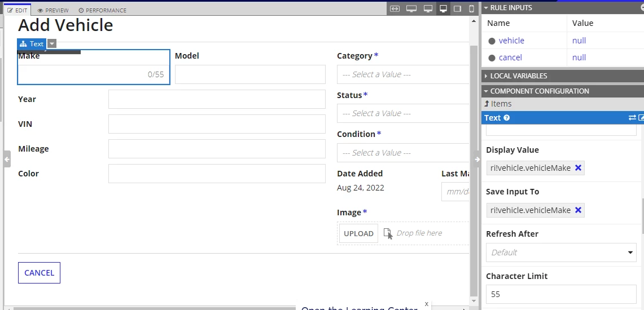Click the Character Limit field
Image resolution: width=644 pixels, height=310 pixels.
(x=561, y=294)
